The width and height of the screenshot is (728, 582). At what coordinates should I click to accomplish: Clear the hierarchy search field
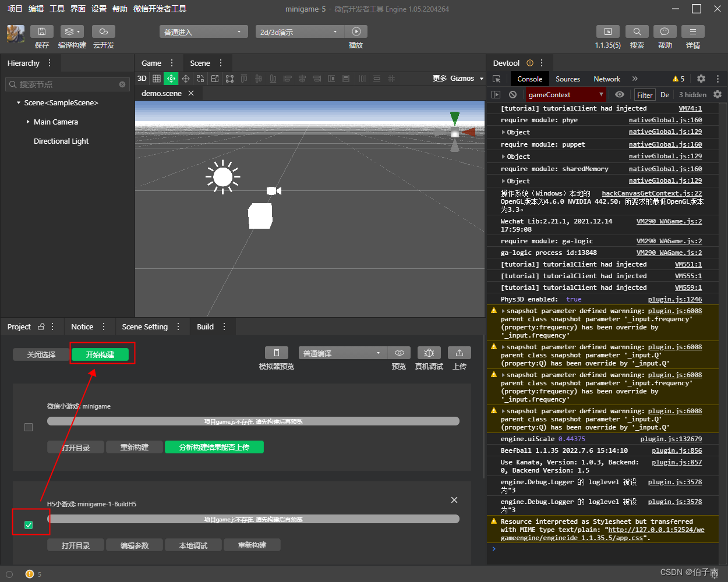122,84
